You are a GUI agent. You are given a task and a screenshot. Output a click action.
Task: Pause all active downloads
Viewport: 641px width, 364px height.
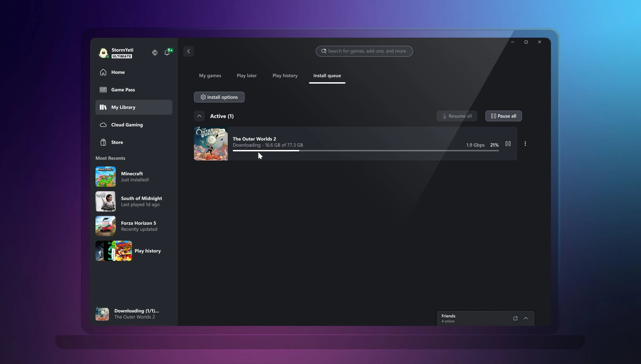tap(503, 116)
